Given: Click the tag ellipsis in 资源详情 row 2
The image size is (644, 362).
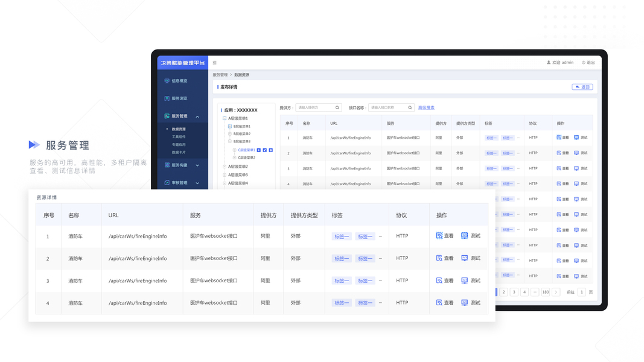Looking at the screenshot, I should coord(380,259).
